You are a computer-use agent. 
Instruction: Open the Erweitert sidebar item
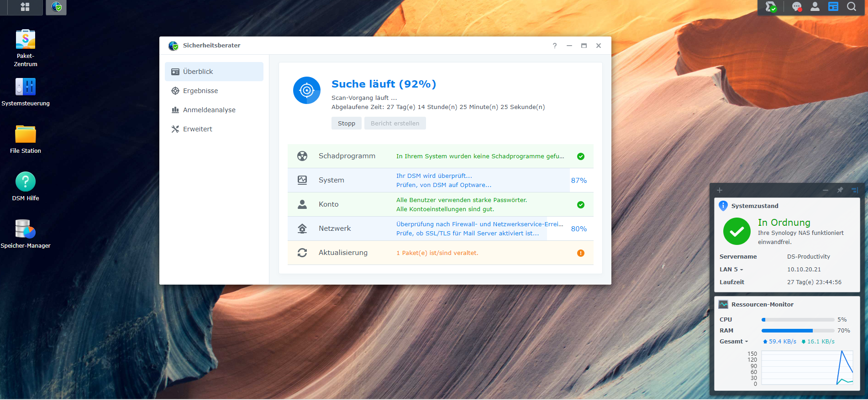point(214,129)
